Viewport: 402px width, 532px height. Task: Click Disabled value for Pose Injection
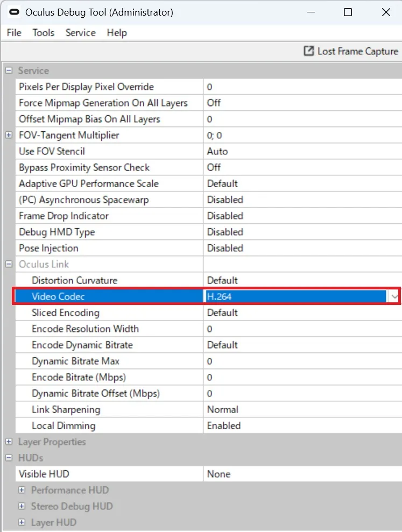pos(225,248)
